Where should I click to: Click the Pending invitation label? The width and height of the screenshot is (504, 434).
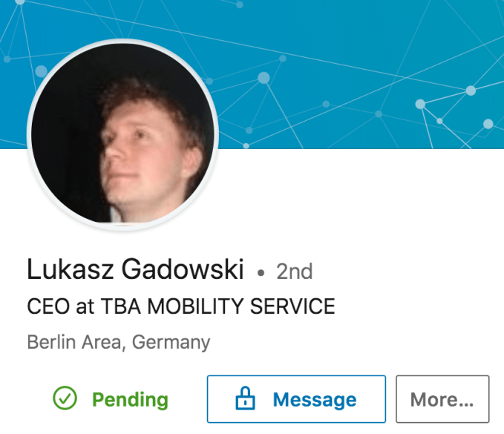pos(130,400)
